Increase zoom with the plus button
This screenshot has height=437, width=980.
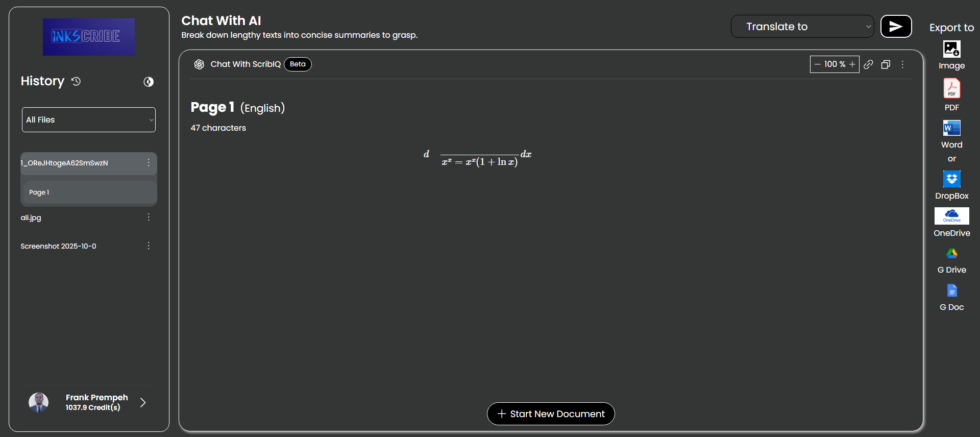pos(852,64)
